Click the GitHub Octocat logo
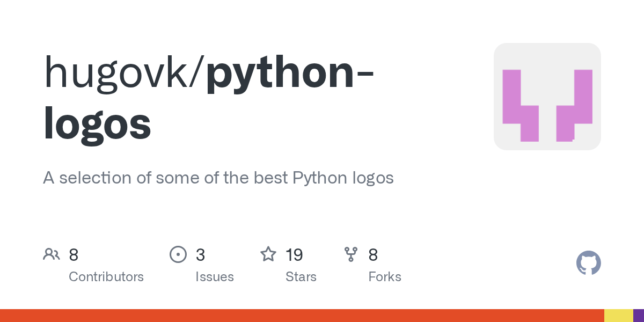The height and width of the screenshot is (322, 644). point(589,263)
